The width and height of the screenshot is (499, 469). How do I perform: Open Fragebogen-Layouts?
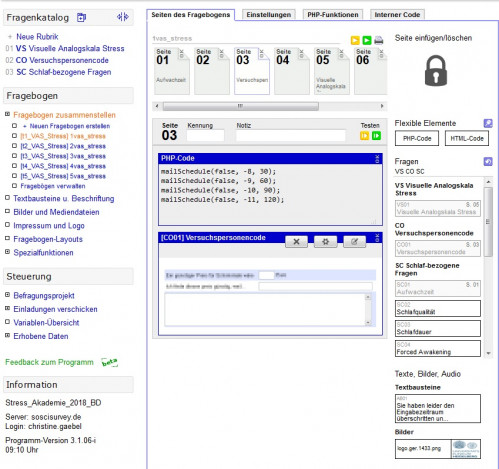click(48, 239)
